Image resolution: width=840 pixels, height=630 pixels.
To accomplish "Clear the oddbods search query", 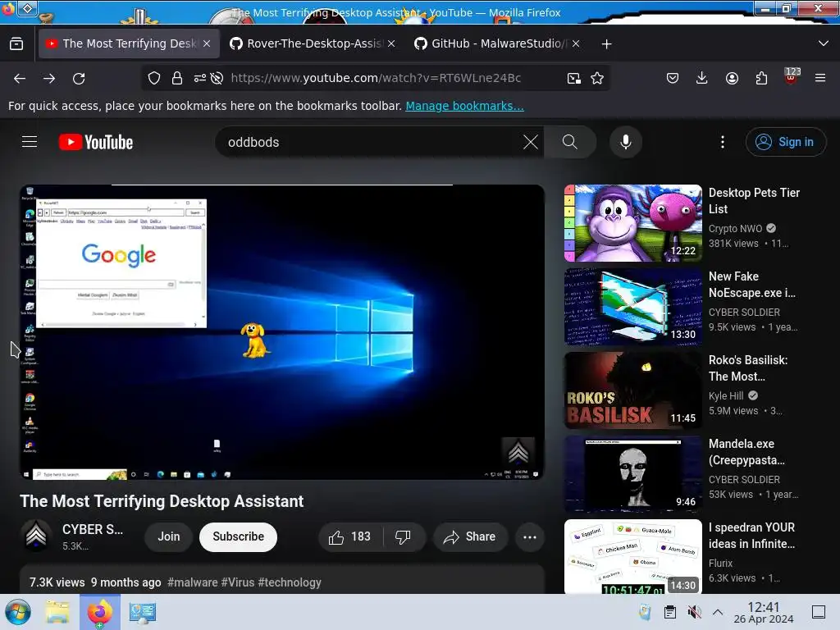I will (531, 142).
